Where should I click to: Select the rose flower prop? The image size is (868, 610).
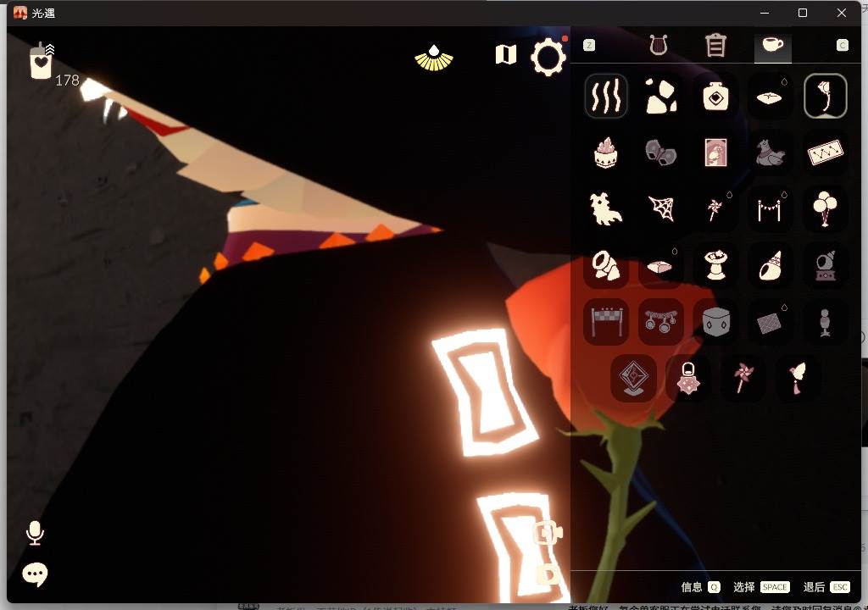[x=825, y=96]
